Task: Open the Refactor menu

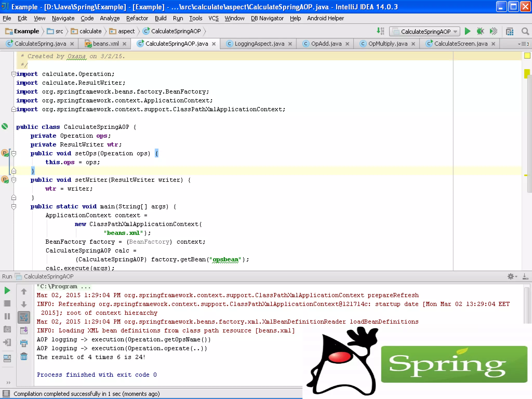Action: click(x=137, y=18)
